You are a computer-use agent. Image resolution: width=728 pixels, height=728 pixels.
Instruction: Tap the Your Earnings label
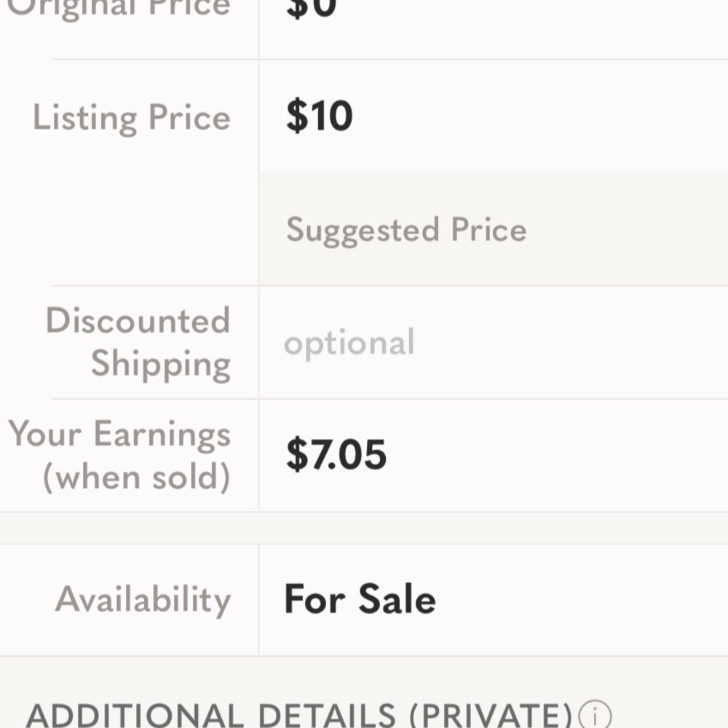120,435
